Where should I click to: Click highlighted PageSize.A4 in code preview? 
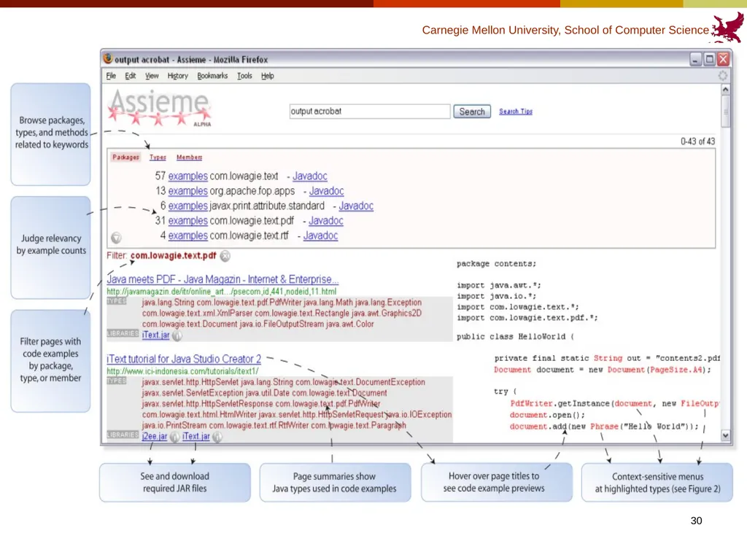pos(676,370)
